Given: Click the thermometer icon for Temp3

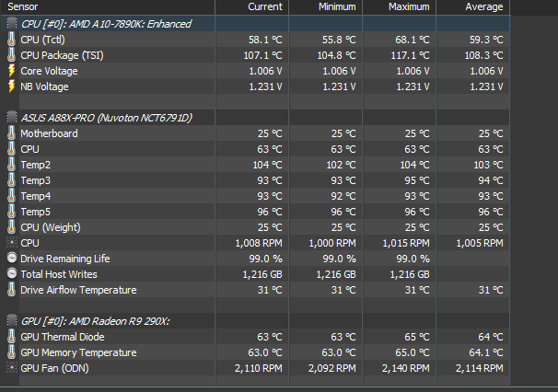Looking at the screenshot, I should [x=11, y=180].
